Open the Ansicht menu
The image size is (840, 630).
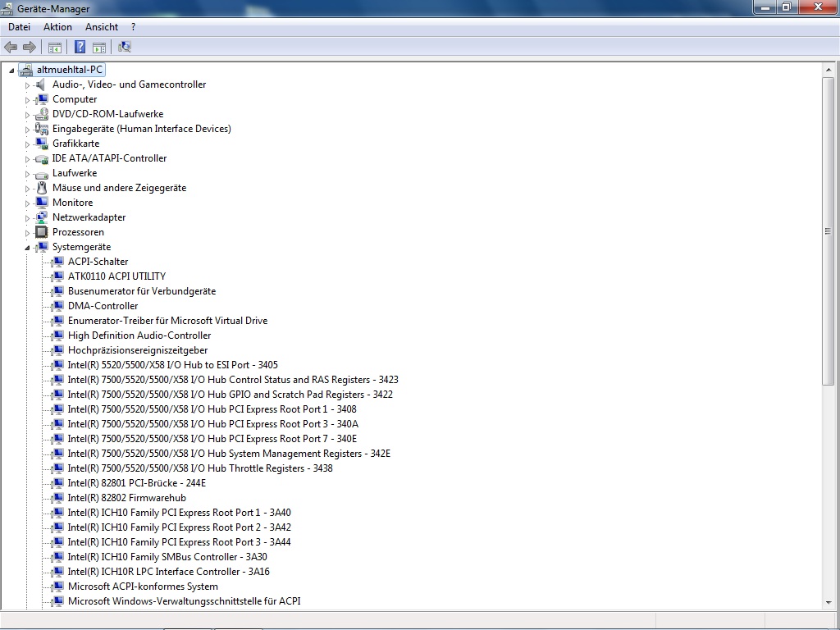[x=101, y=27]
